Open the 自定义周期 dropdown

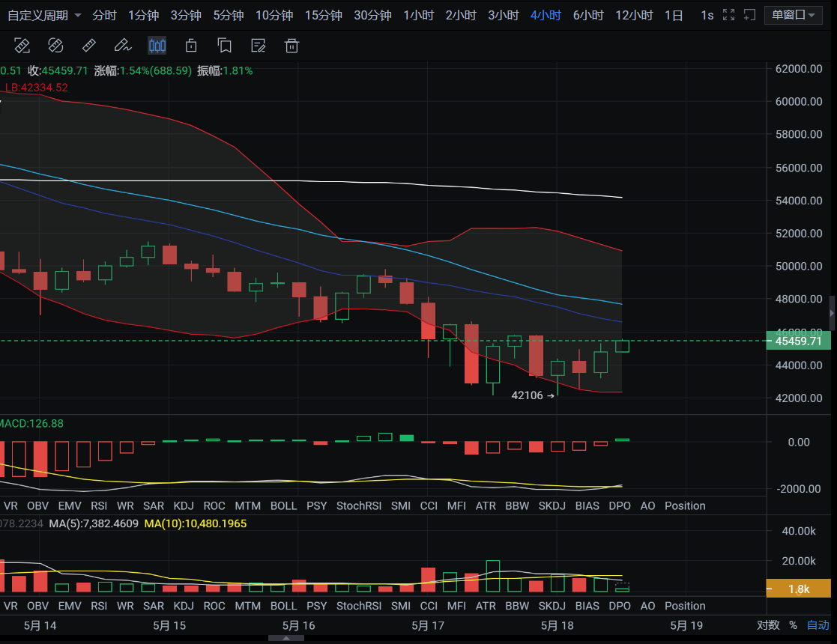43,16
